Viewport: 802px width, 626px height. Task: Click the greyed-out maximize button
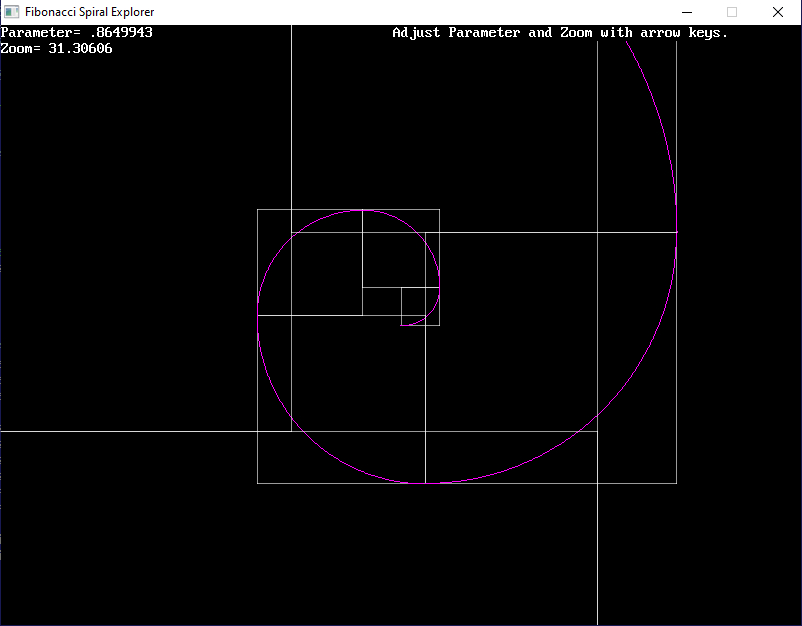[732, 12]
